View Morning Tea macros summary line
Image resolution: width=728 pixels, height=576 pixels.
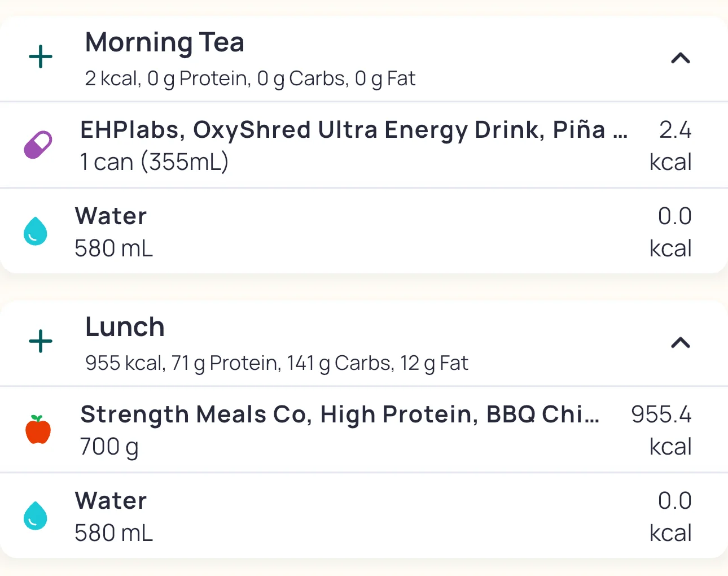[250, 78]
